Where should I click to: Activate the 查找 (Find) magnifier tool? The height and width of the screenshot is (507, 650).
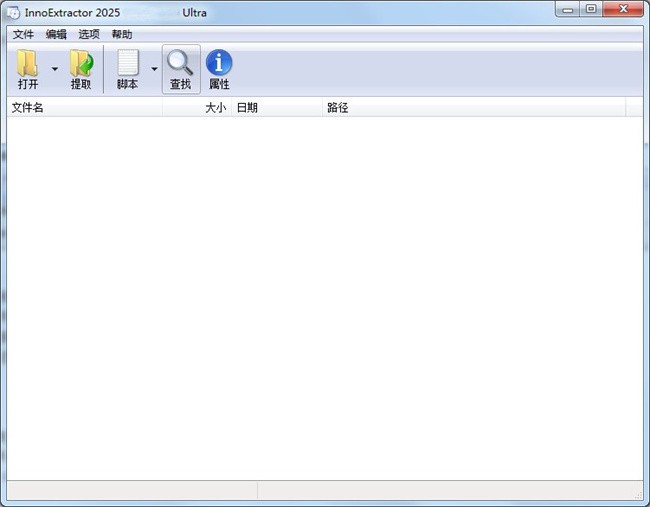[x=181, y=69]
